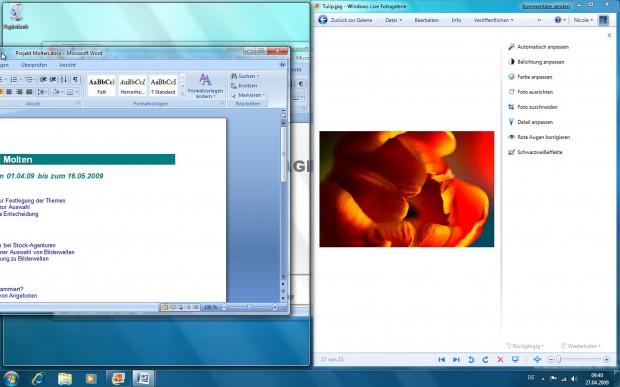
Task: Click Info in Fotogalerie toolbar
Action: pyautogui.click(x=456, y=20)
